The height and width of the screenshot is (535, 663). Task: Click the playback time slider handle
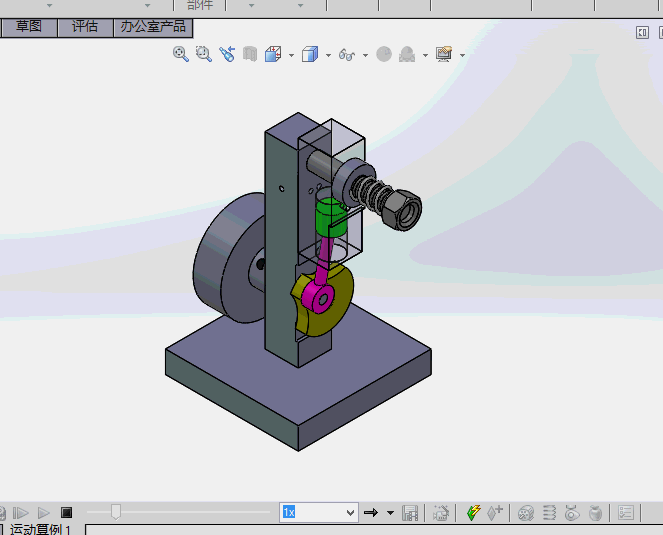116,512
